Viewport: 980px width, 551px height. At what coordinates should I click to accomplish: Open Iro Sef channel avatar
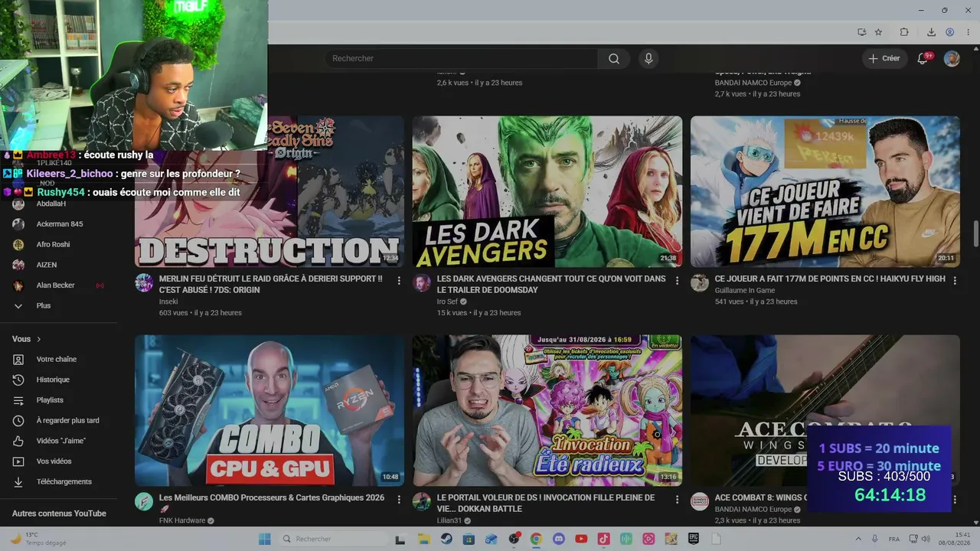[x=422, y=283]
